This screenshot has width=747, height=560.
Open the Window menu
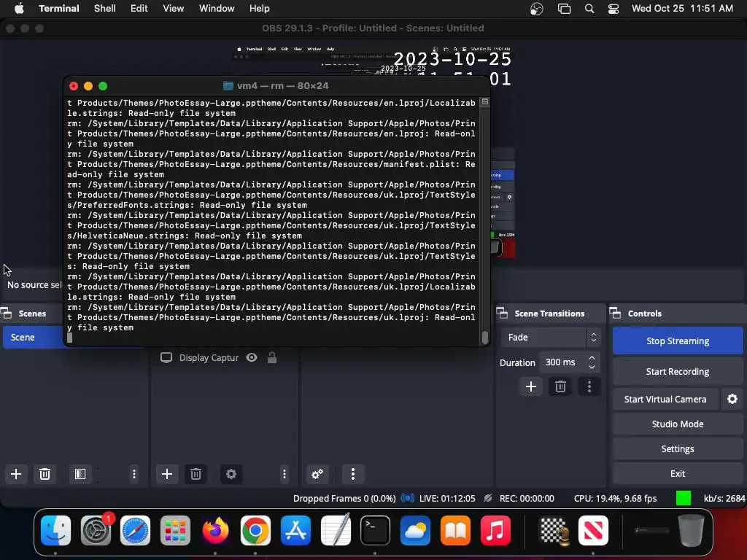click(216, 8)
